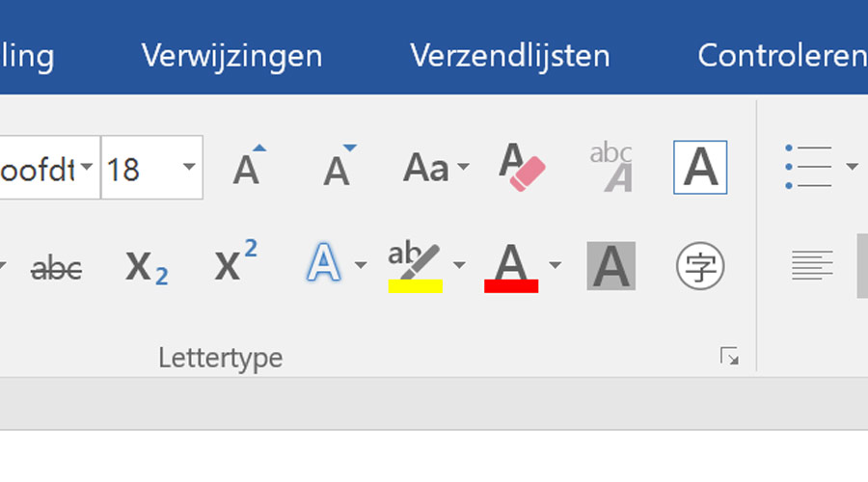This screenshot has width=868, height=482.
Task: Toggle subscript formatting
Action: click(x=147, y=268)
